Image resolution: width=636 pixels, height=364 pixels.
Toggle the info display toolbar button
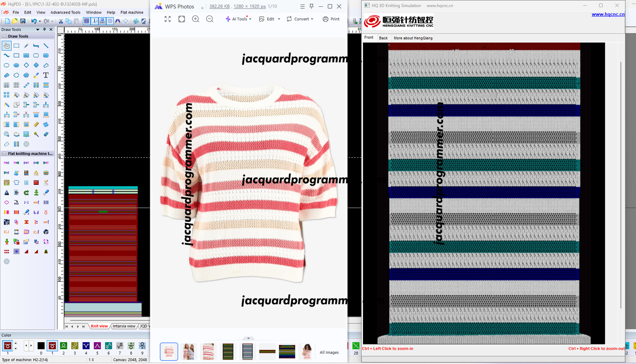click(95, 21)
